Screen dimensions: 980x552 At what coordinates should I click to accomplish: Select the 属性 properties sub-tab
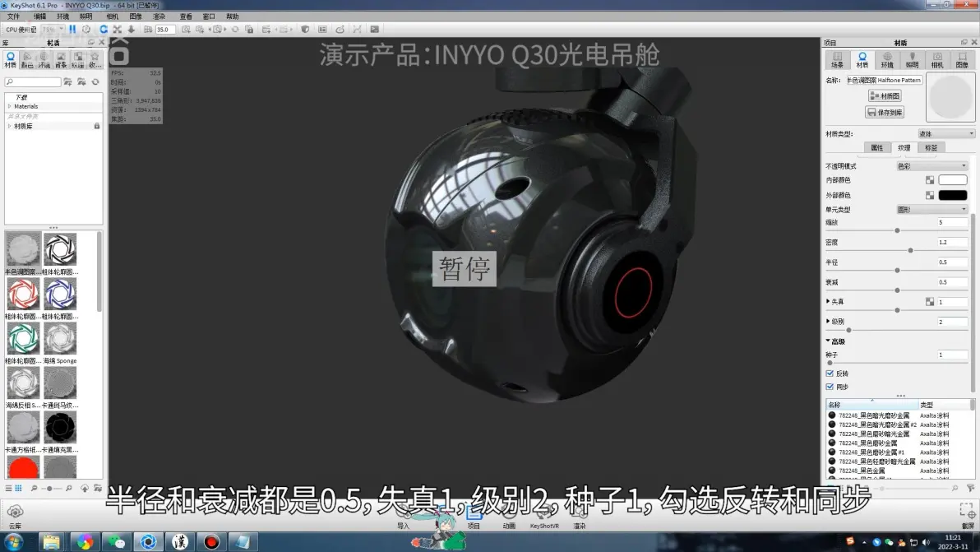[x=877, y=147]
